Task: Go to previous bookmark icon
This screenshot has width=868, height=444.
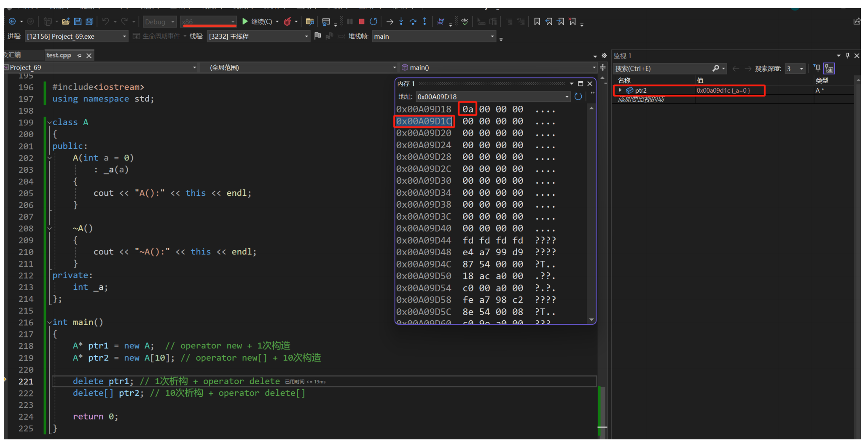Action: [x=549, y=21]
